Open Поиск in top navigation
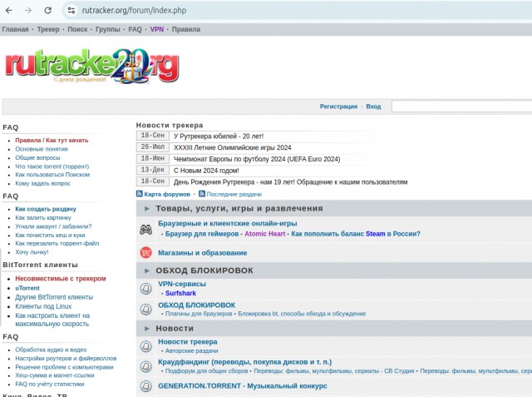The image size is (532, 397). coord(77,29)
